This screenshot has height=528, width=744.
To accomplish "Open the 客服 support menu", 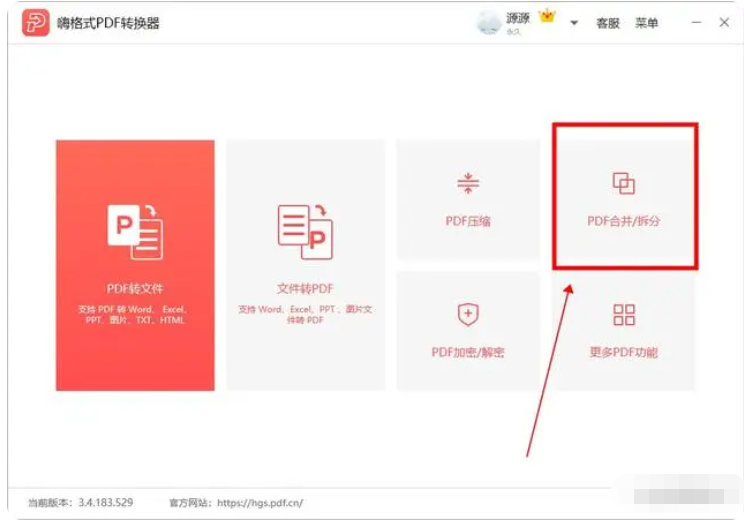I will [x=608, y=24].
